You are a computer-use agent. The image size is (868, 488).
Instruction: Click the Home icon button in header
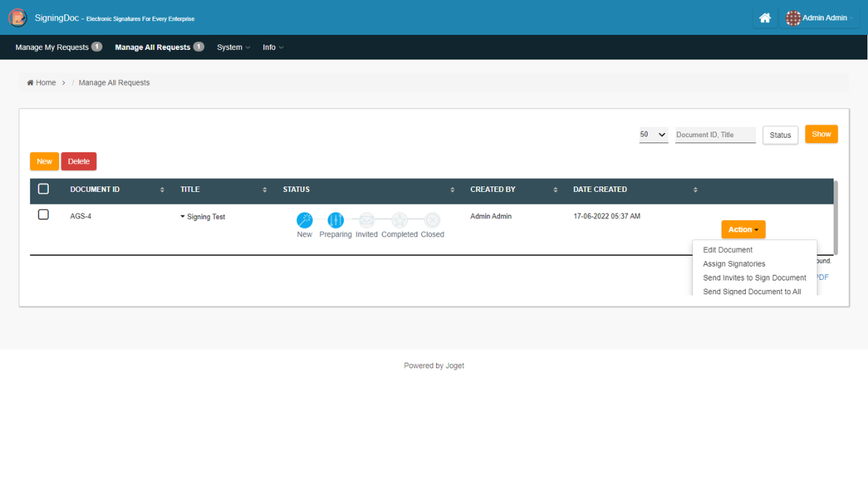point(765,18)
